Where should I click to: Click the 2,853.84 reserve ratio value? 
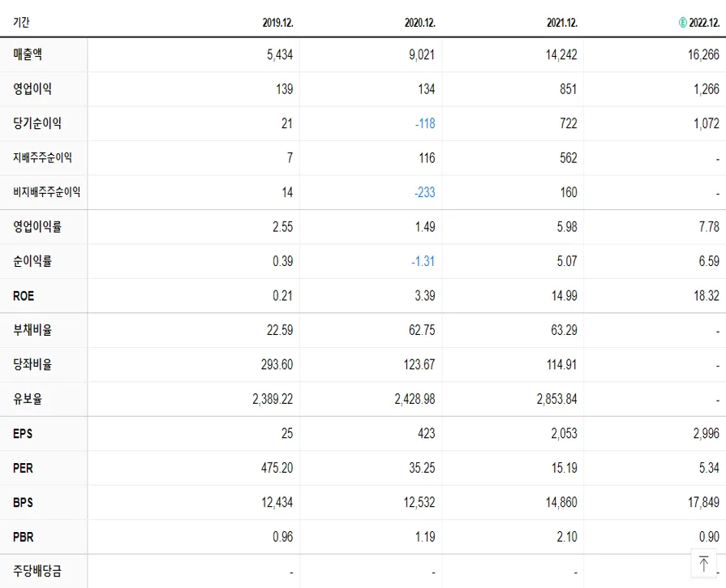click(557, 399)
